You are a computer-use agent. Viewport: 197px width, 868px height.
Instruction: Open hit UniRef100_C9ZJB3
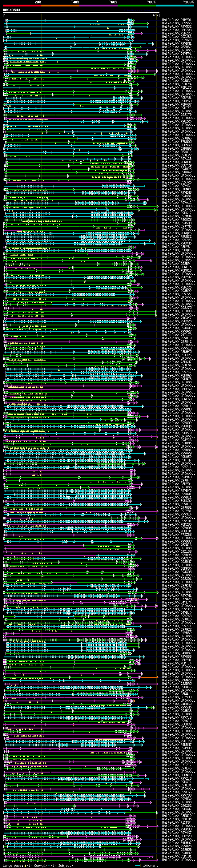tap(176, 37)
